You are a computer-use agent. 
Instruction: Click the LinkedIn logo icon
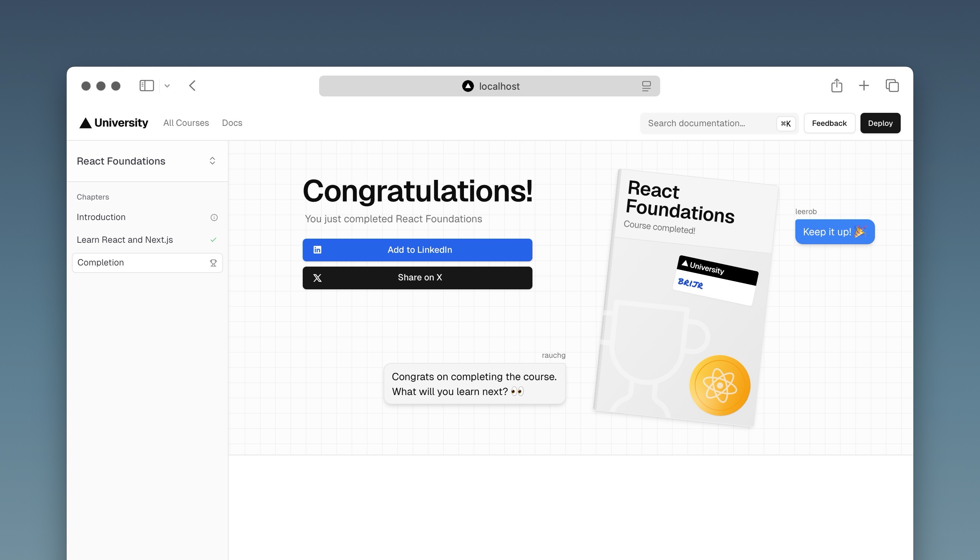317,250
